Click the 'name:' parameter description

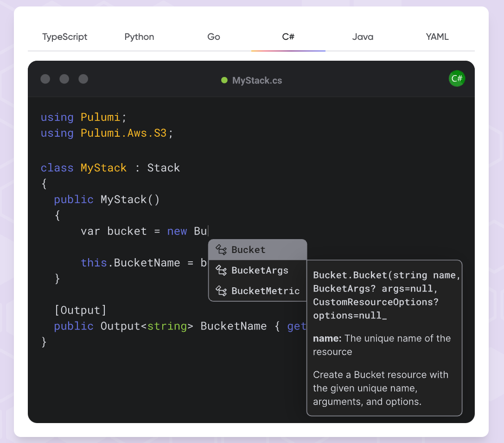click(382, 345)
